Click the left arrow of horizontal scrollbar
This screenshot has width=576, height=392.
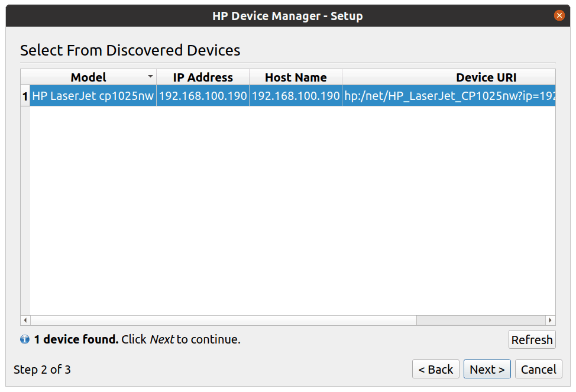[25, 320]
